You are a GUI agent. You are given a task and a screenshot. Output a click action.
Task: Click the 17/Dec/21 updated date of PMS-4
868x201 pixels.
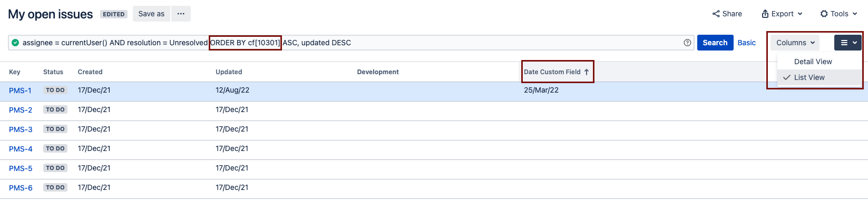(232, 148)
